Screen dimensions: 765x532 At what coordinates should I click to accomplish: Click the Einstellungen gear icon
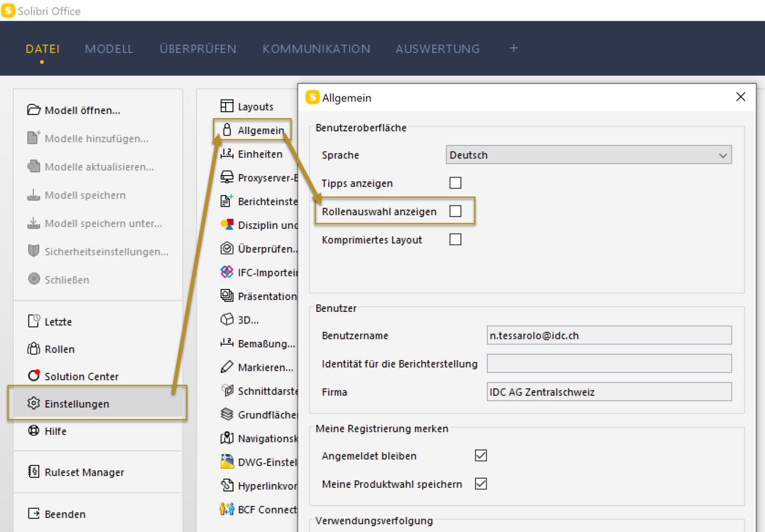(34, 403)
